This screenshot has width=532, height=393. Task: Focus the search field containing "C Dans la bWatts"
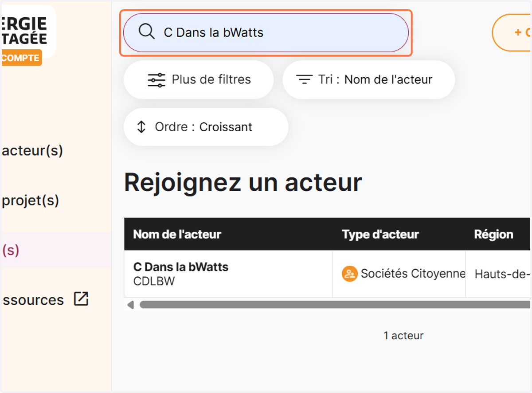(266, 32)
